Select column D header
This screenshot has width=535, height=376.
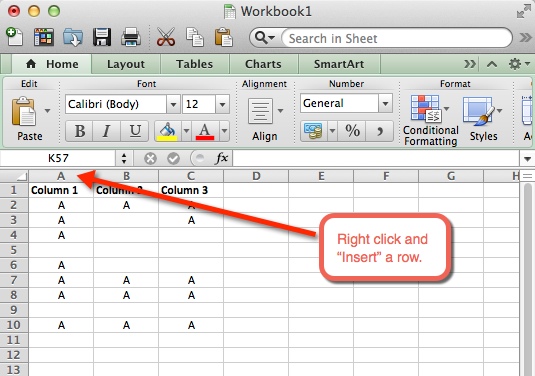pos(256,176)
